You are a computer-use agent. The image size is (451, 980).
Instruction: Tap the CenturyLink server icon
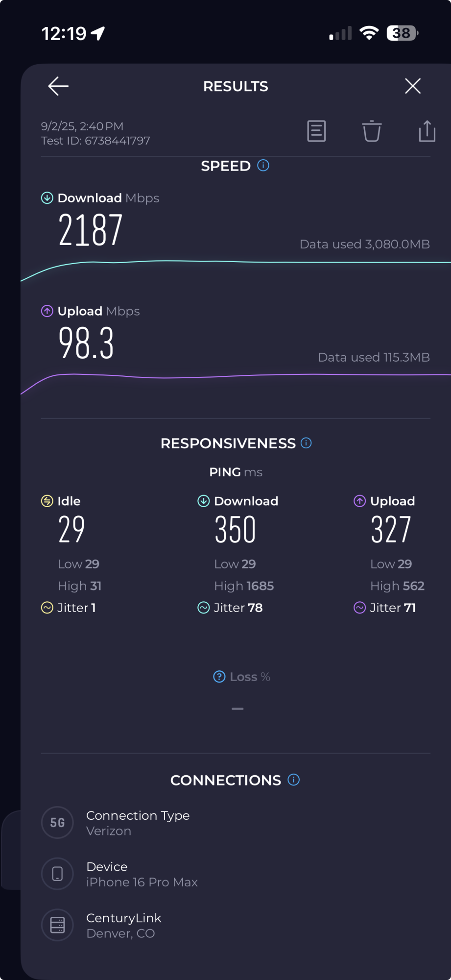58,925
